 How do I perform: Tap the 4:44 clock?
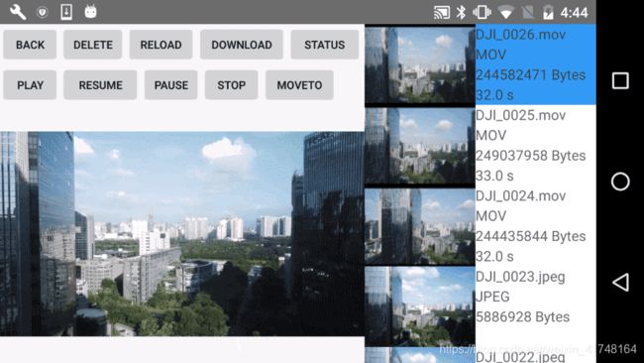pyautogui.click(x=575, y=13)
